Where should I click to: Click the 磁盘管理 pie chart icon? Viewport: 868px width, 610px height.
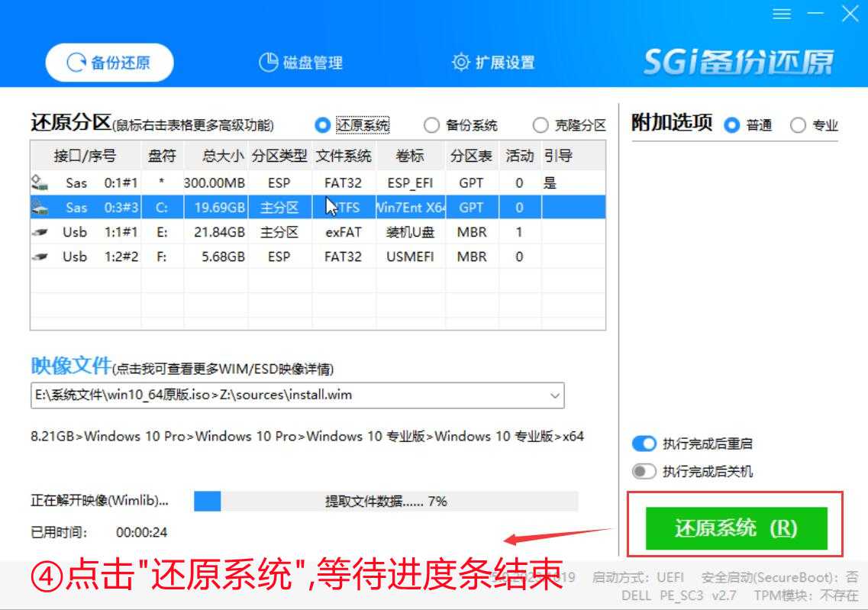pyautogui.click(x=268, y=63)
